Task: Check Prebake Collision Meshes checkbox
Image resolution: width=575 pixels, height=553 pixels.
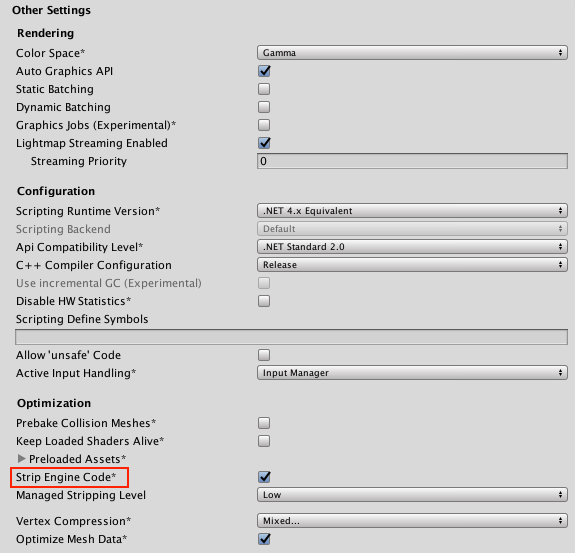Action: [x=264, y=423]
